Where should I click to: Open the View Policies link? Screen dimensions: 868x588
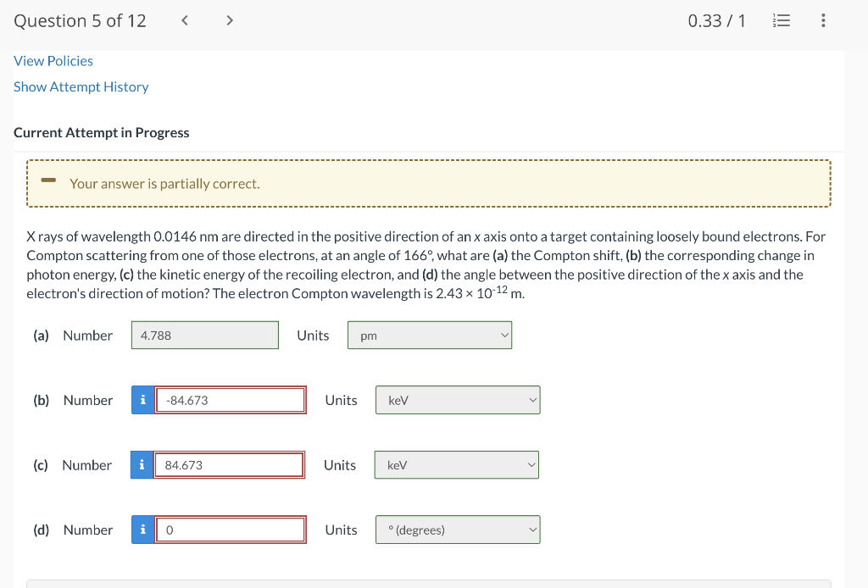click(x=53, y=61)
